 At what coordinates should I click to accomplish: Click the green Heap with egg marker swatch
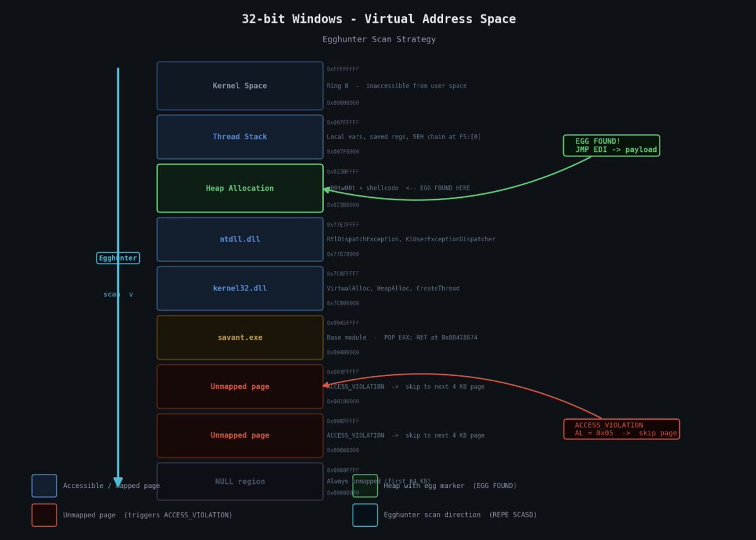coord(365,486)
